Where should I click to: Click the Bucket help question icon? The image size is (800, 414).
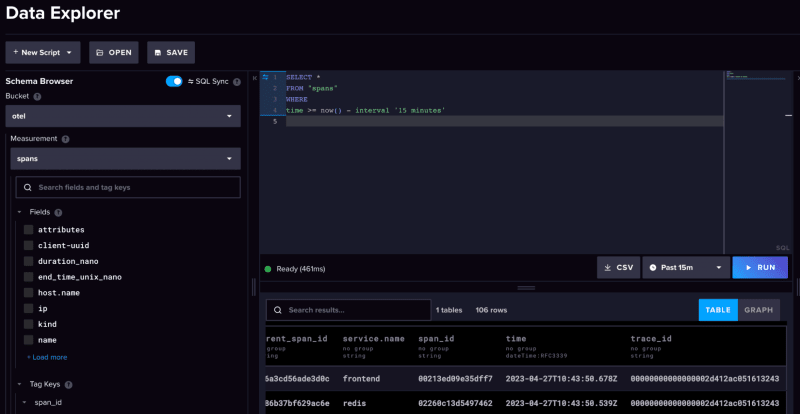tap(37, 96)
